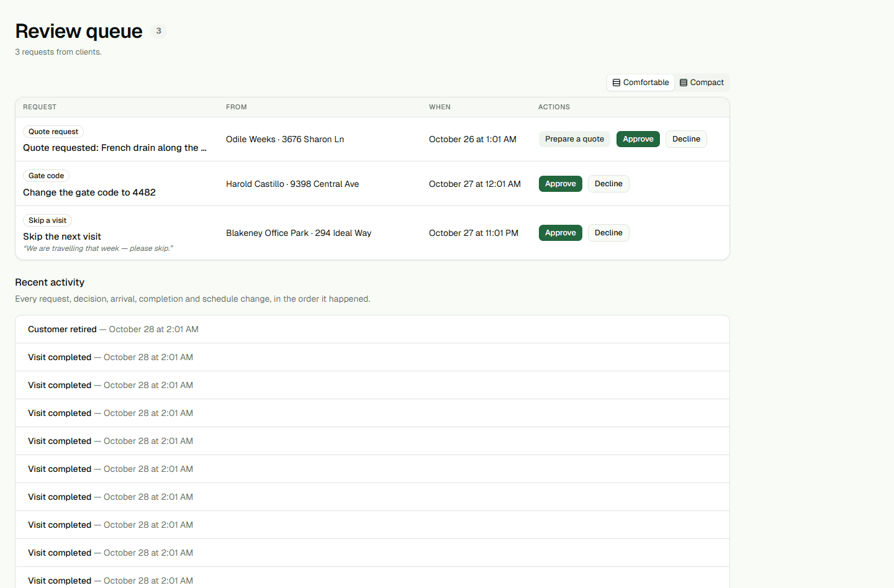
Task: Decline Harold Castillo gate code change
Action: coord(608,184)
